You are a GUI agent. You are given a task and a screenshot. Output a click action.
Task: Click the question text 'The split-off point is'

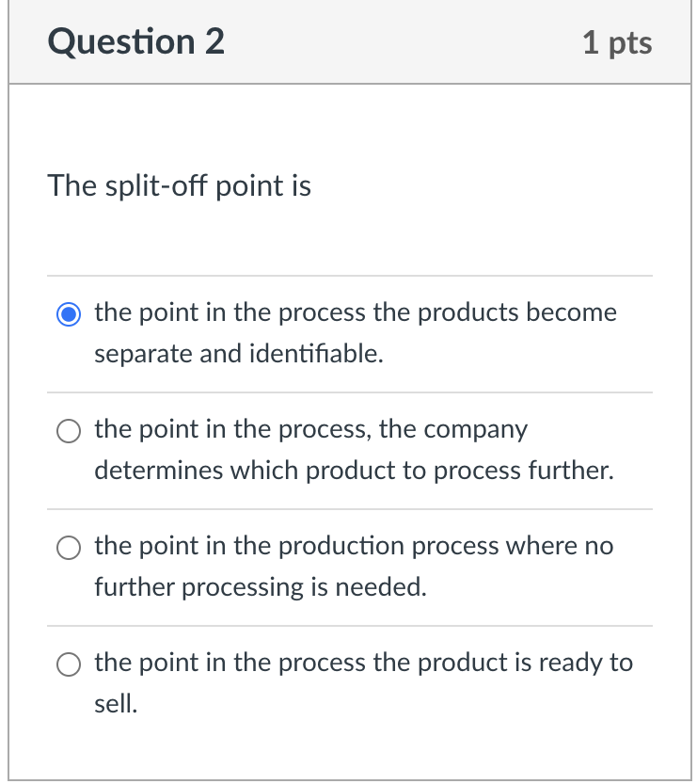[x=181, y=185]
